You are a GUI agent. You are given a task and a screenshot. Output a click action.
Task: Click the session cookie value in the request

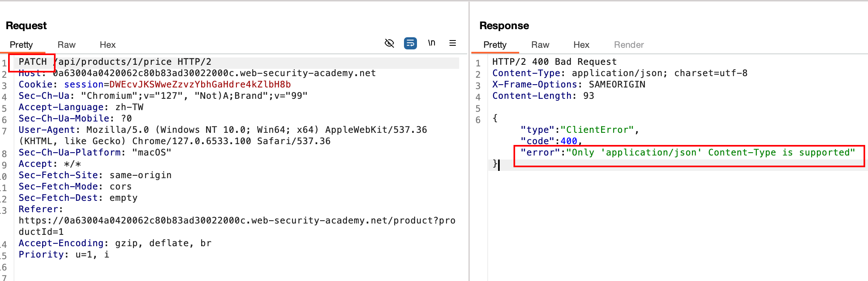[x=200, y=85]
